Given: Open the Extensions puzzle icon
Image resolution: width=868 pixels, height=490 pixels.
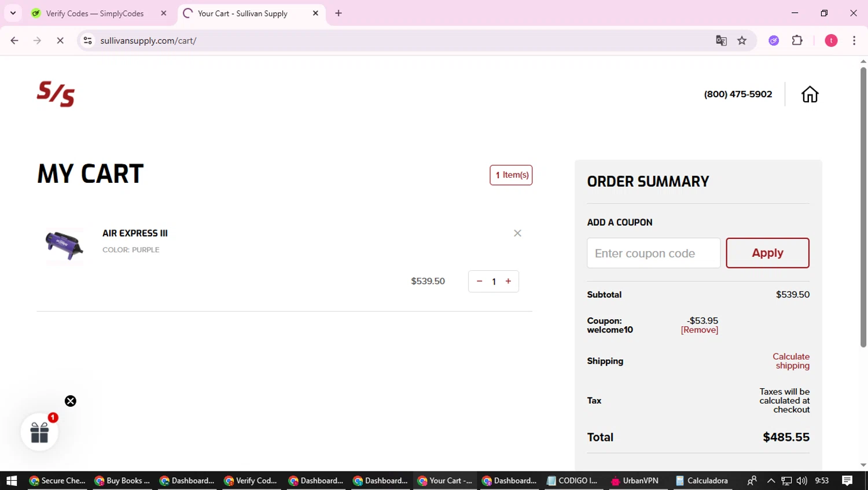Looking at the screenshot, I should coord(797,40).
